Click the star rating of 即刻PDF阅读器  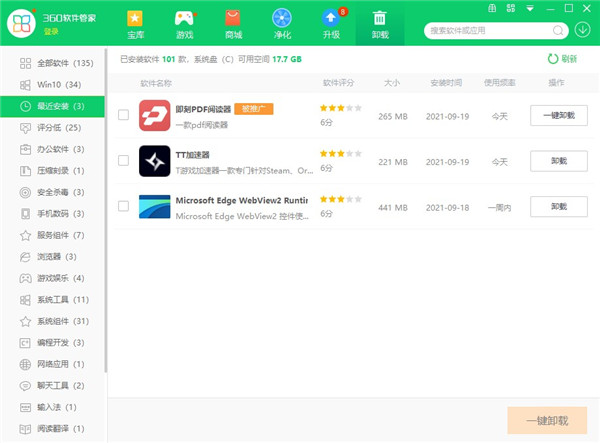pyautogui.click(x=341, y=108)
